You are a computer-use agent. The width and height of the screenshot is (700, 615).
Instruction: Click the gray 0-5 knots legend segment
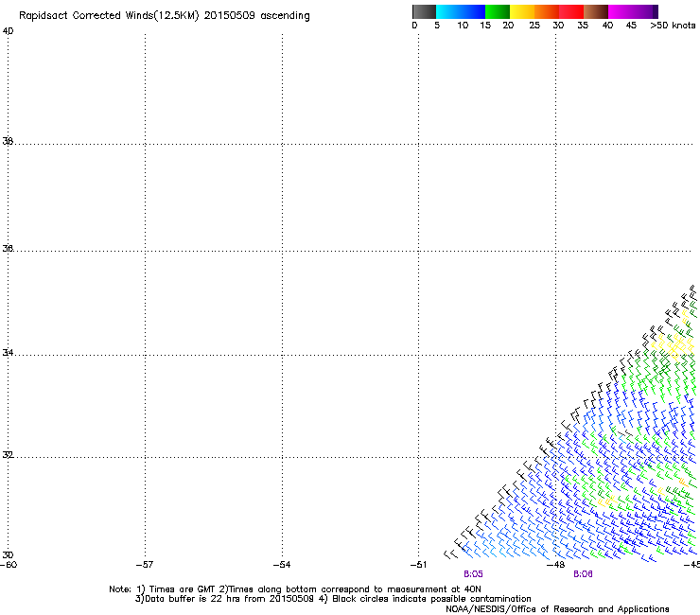424,11
